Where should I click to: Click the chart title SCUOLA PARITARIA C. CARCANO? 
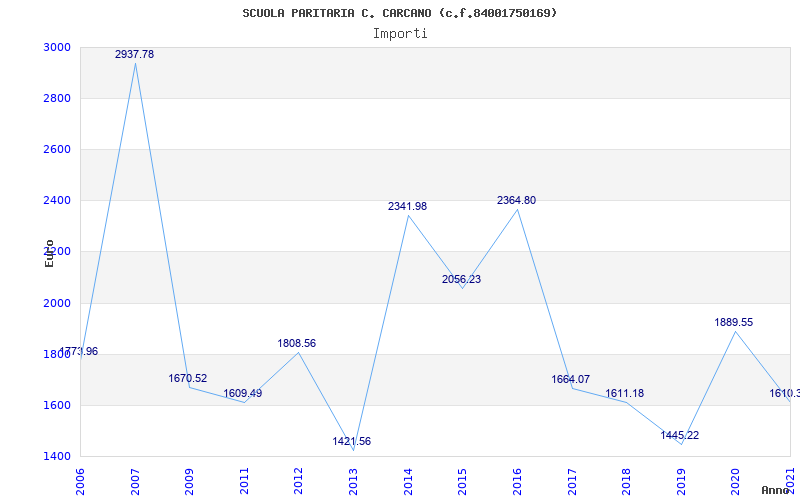click(x=399, y=13)
